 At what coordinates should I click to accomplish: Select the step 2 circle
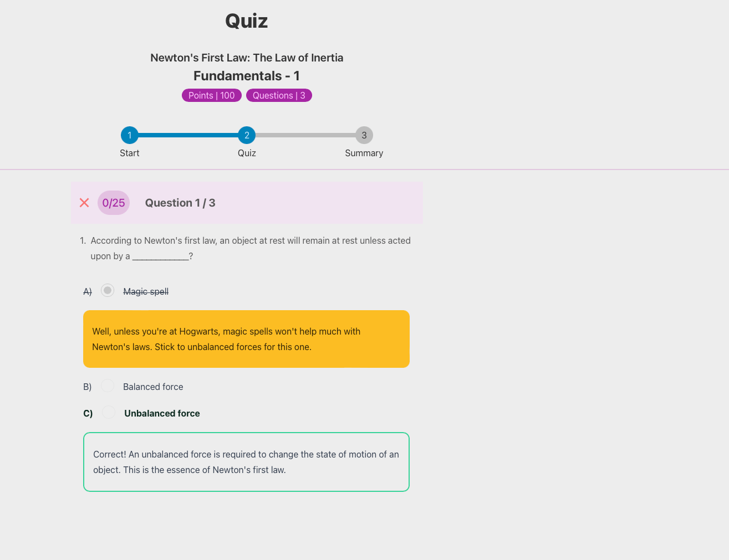pos(247,135)
